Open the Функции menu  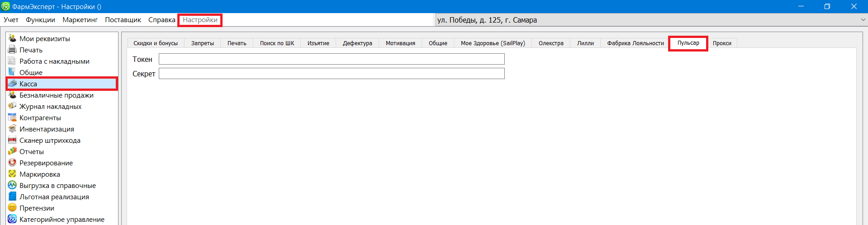(40, 20)
